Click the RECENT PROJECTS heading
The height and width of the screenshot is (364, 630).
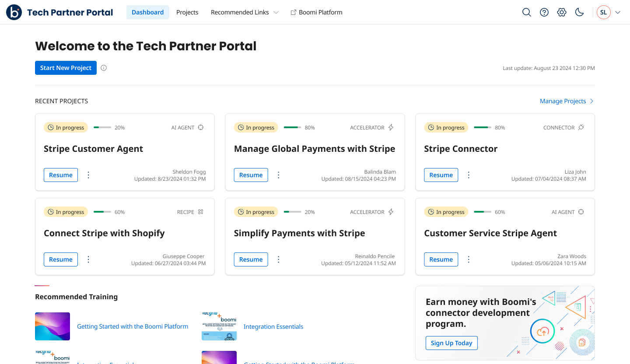click(62, 101)
